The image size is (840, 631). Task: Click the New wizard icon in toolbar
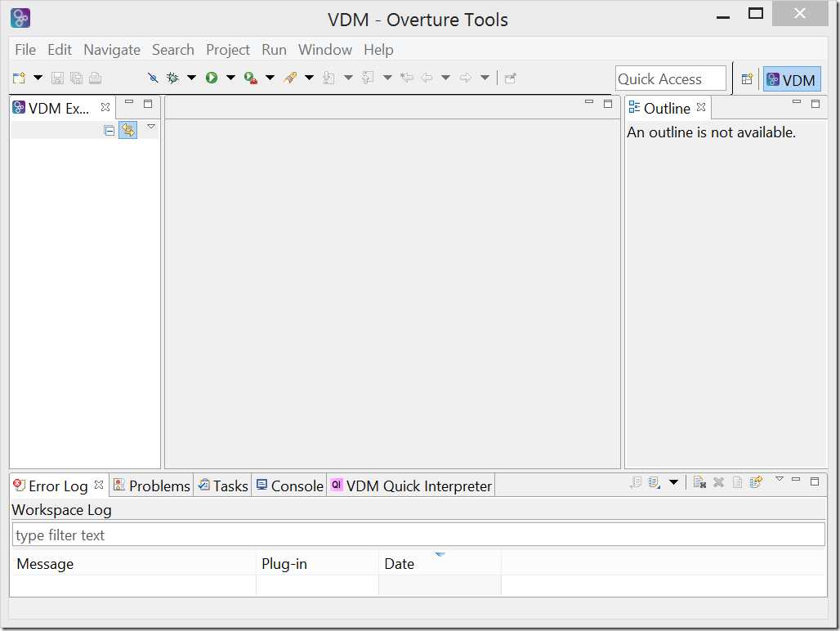click(19, 78)
